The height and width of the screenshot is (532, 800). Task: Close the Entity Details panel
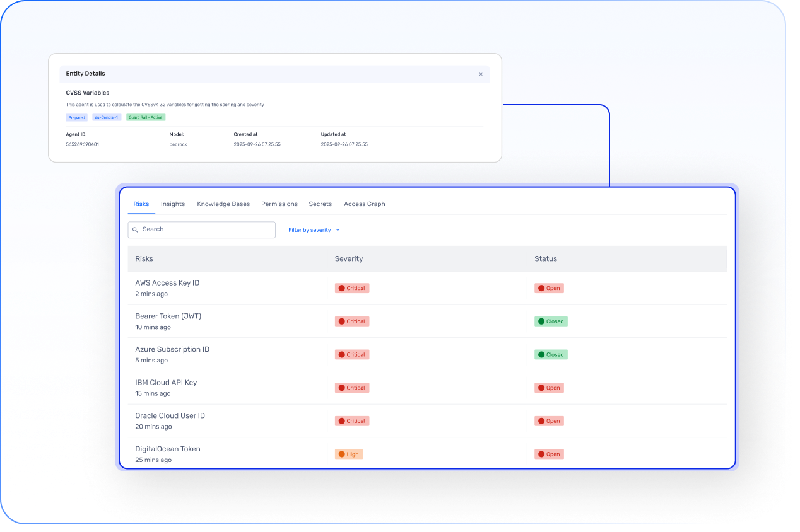pyautogui.click(x=481, y=74)
